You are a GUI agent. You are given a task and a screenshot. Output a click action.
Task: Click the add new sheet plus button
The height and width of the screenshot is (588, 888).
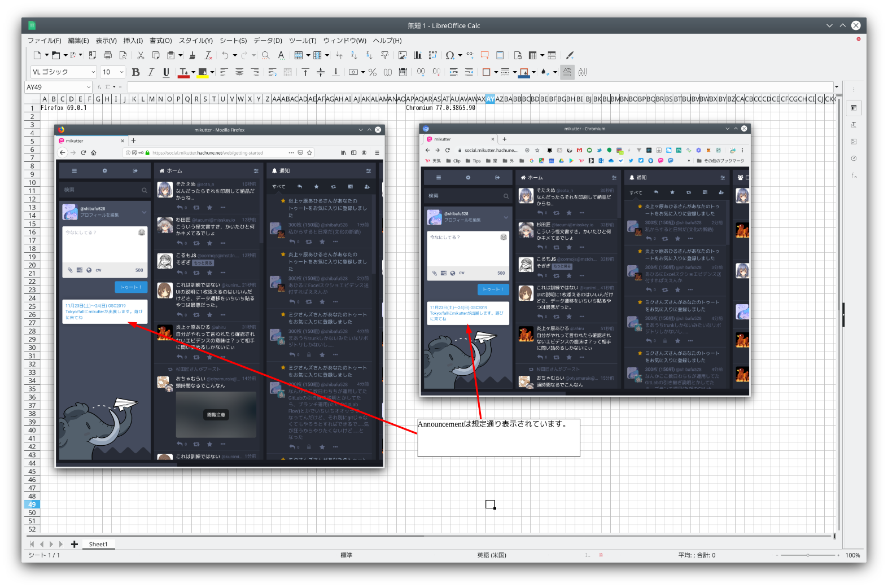tap(75, 545)
